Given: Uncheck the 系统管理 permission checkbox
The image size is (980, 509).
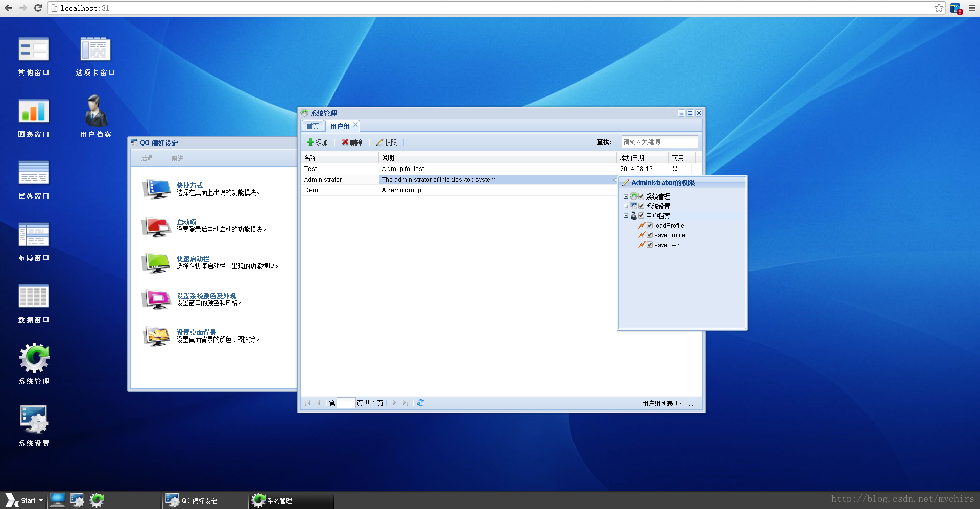Looking at the screenshot, I should pyautogui.click(x=641, y=196).
